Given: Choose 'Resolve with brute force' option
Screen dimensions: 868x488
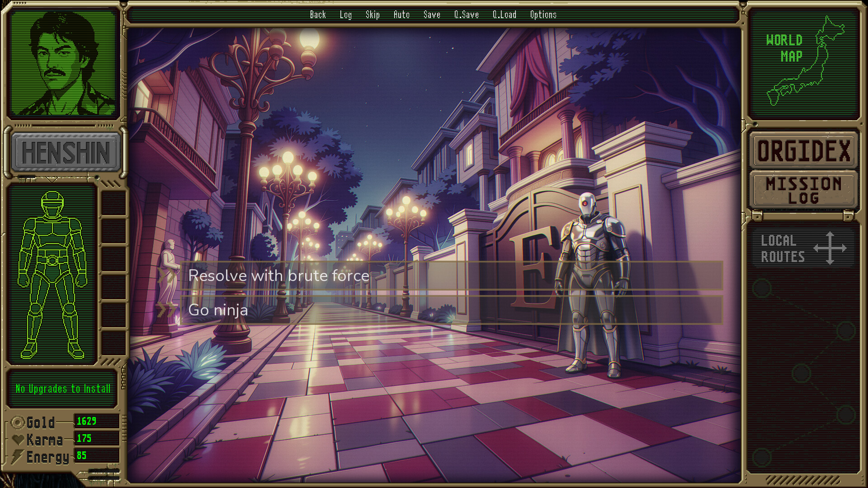Looking at the screenshot, I should [x=451, y=276].
